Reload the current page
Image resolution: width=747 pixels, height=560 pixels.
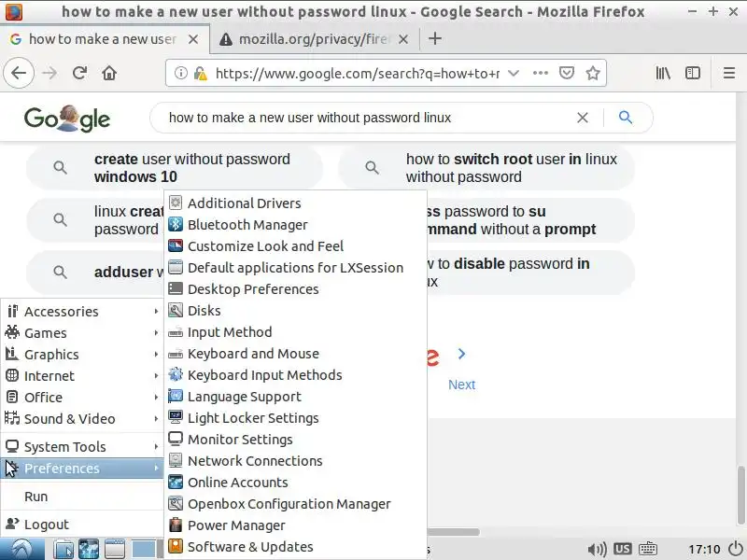(80, 73)
